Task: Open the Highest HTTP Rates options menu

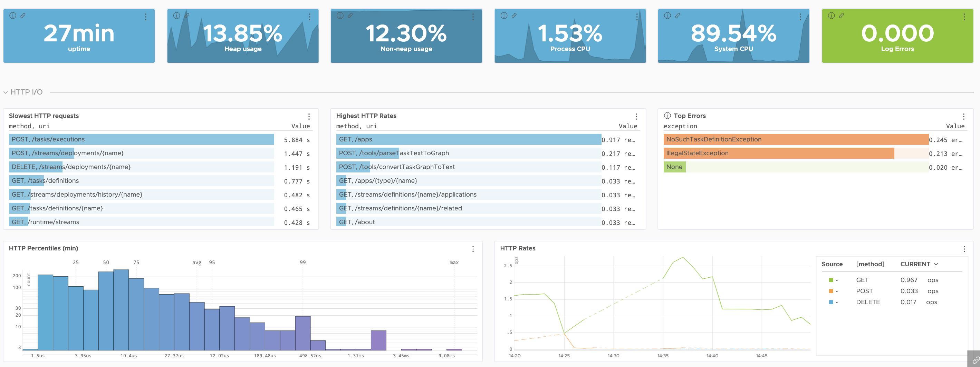Action: pyautogui.click(x=636, y=116)
